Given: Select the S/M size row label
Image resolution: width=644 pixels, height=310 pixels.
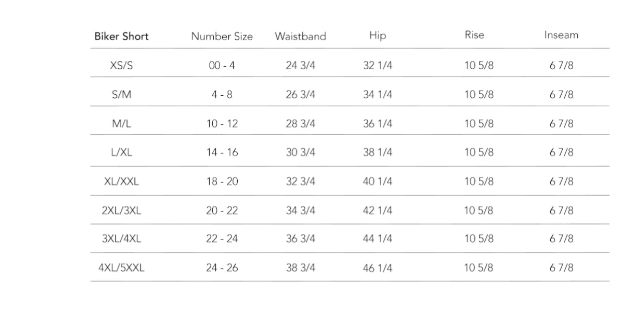Looking at the screenshot, I should 121,95.
